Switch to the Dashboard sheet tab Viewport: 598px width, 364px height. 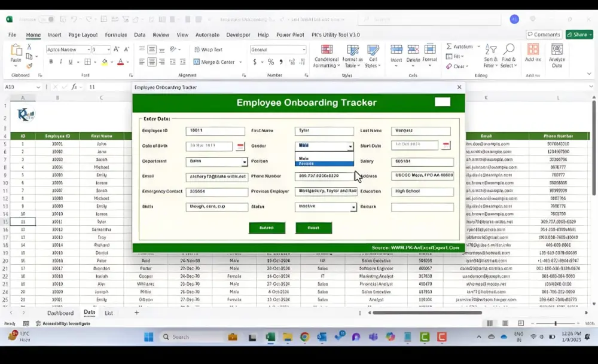(x=61, y=313)
